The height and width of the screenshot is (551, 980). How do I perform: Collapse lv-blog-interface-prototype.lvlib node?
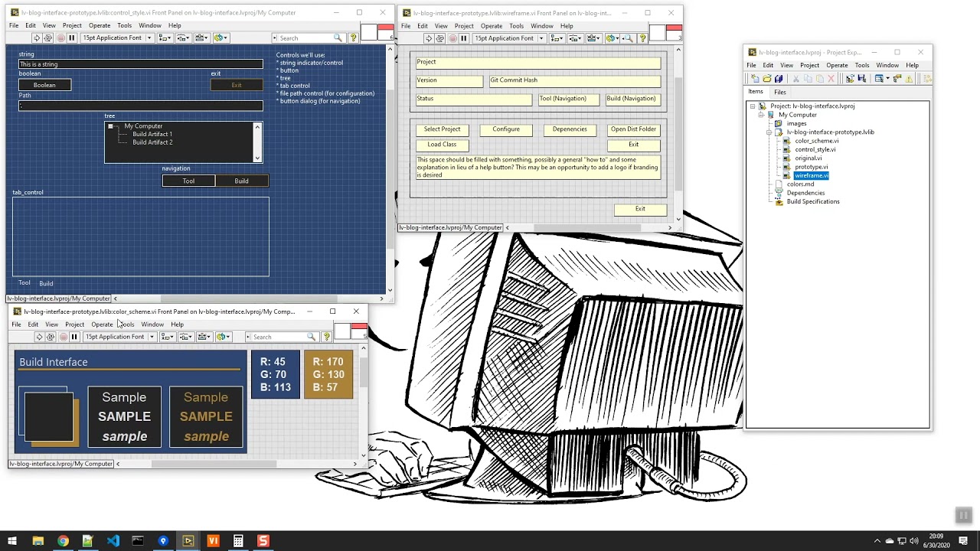click(769, 132)
